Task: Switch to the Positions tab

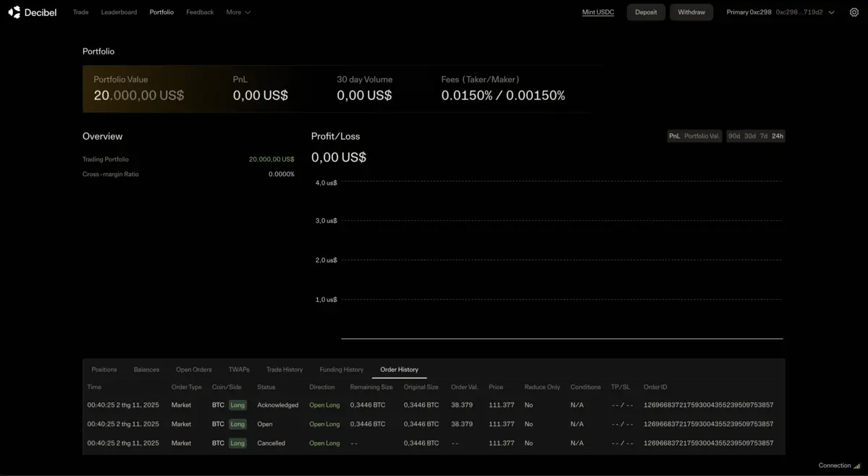Action: pyautogui.click(x=104, y=369)
